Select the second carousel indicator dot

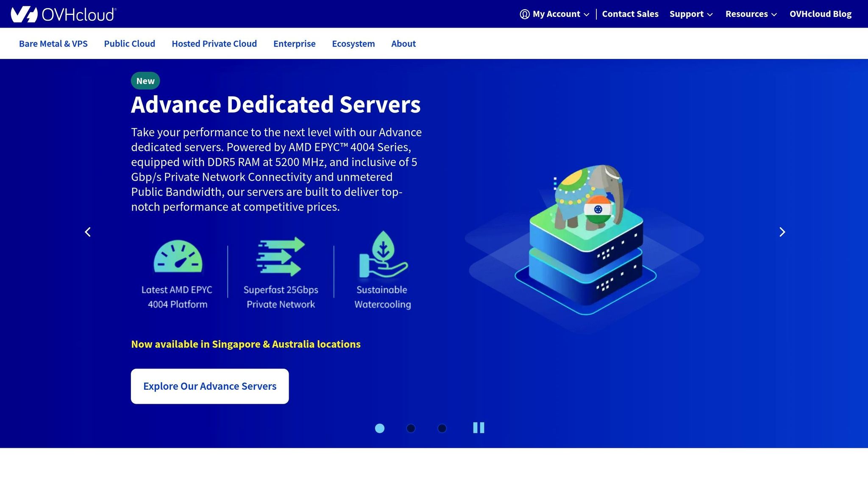[411, 428]
